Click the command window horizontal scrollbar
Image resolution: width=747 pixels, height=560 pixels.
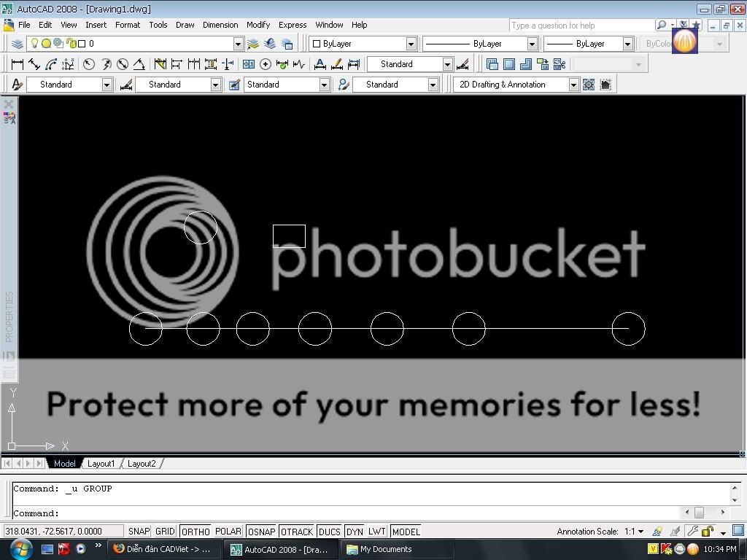(x=705, y=513)
